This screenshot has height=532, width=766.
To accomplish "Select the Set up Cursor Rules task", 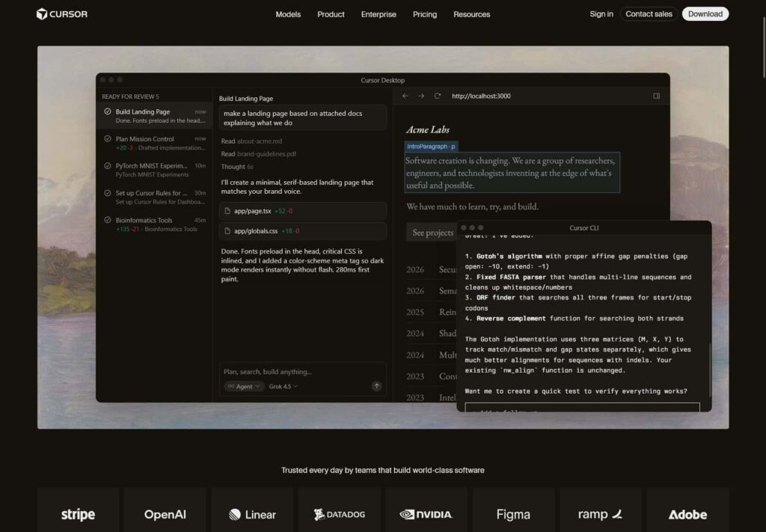I will [x=154, y=198].
